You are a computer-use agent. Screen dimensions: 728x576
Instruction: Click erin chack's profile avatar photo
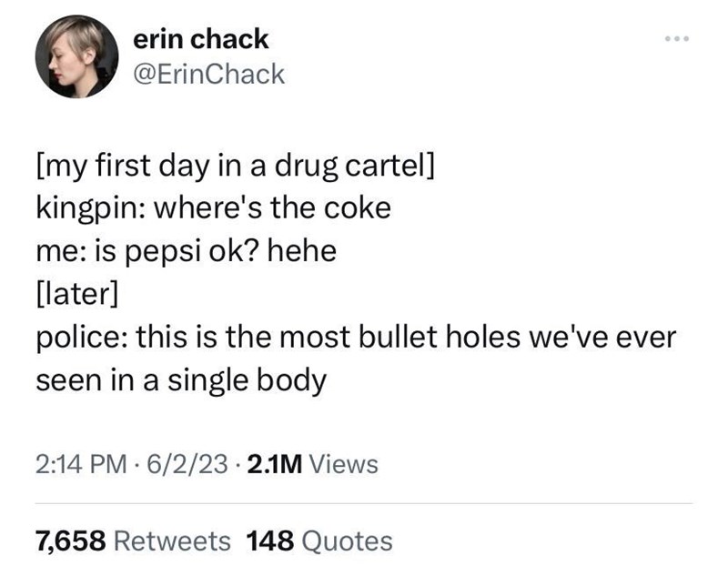[76, 56]
